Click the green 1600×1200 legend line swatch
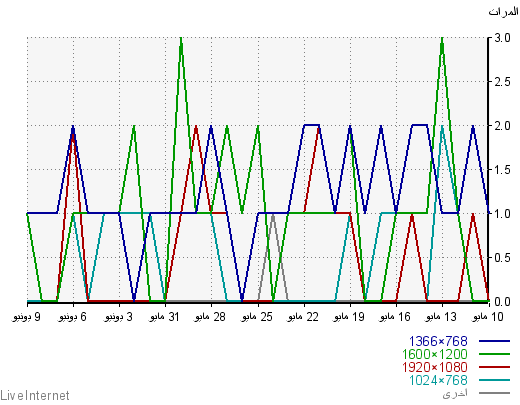 [x=494, y=354]
